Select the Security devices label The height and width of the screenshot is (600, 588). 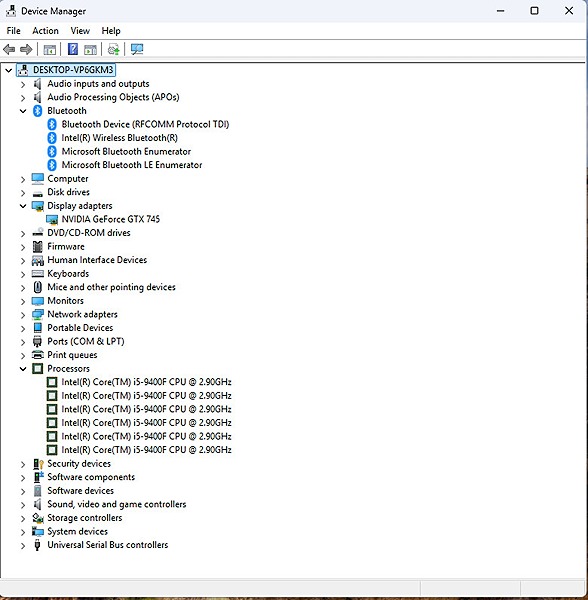point(79,464)
